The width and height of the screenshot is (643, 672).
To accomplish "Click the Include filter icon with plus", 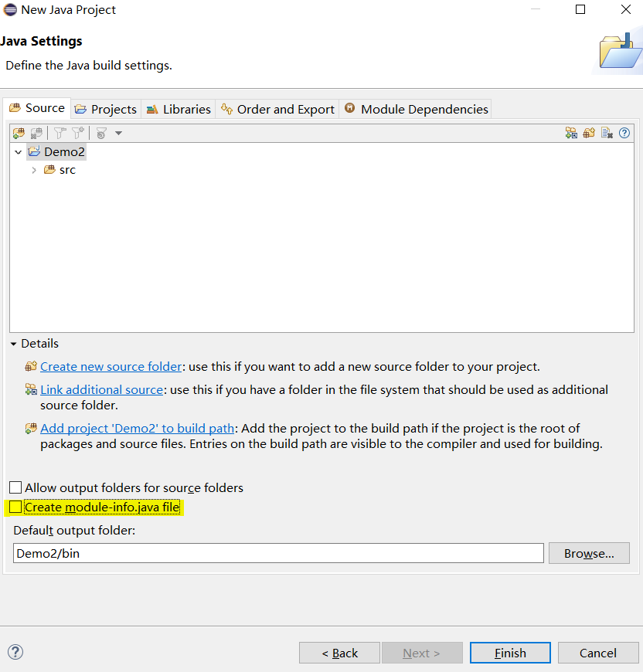I will point(78,134).
